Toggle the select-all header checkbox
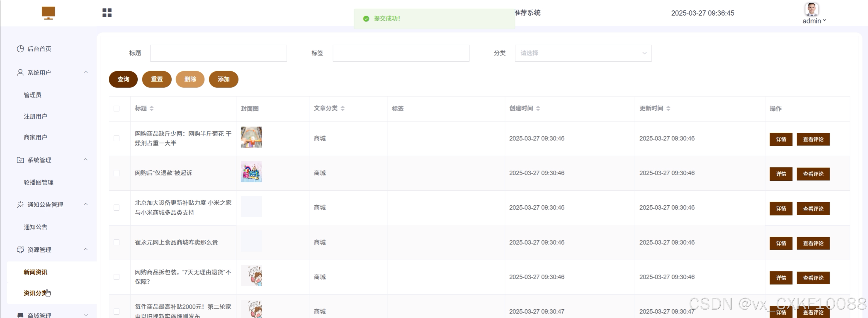The image size is (868, 318). click(116, 108)
